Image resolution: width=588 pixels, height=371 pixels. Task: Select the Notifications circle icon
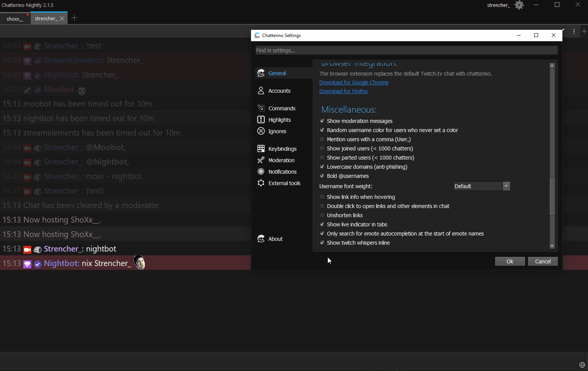261,171
